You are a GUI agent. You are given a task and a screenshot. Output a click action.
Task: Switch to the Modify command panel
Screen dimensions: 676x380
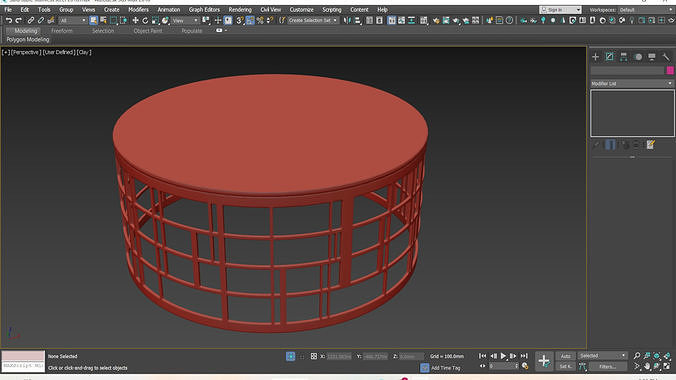610,57
